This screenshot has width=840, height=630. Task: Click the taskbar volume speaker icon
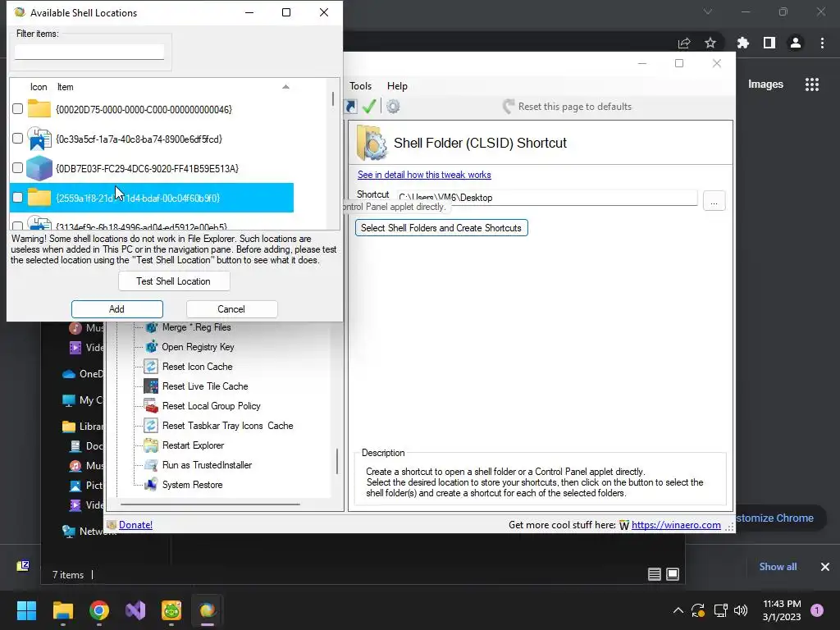pyautogui.click(x=741, y=610)
